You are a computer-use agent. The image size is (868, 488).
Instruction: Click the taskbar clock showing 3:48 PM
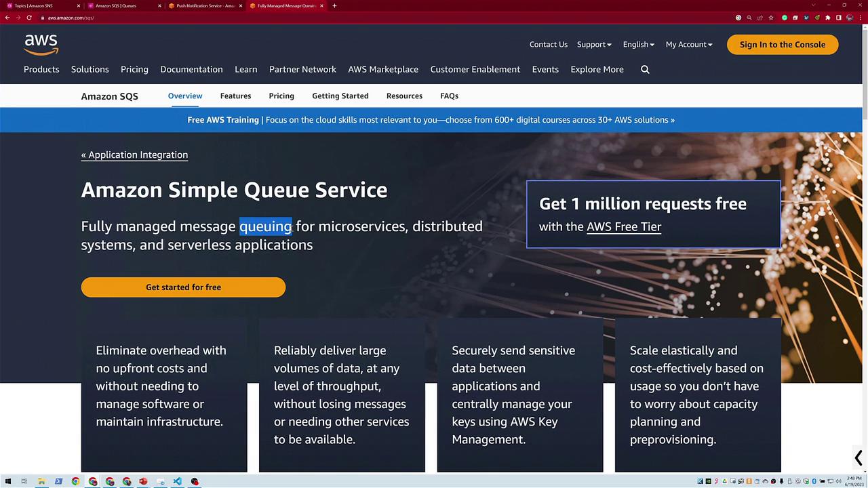coord(853,481)
